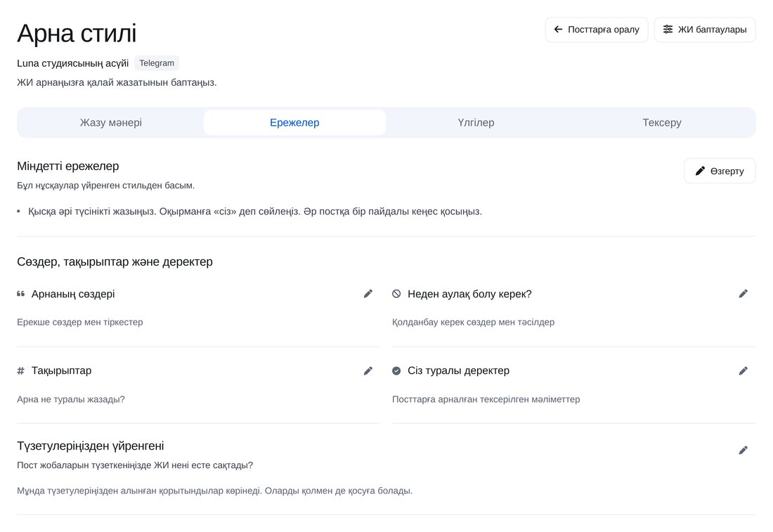Click the sliders icon in ЖИ баптаулары
The image size is (773, 532).
coord(668,30)
